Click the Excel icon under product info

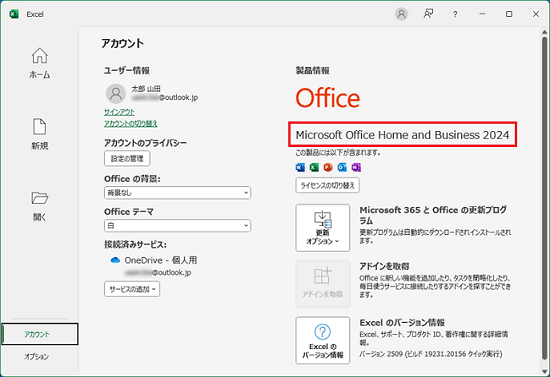(x=314, y=168)
